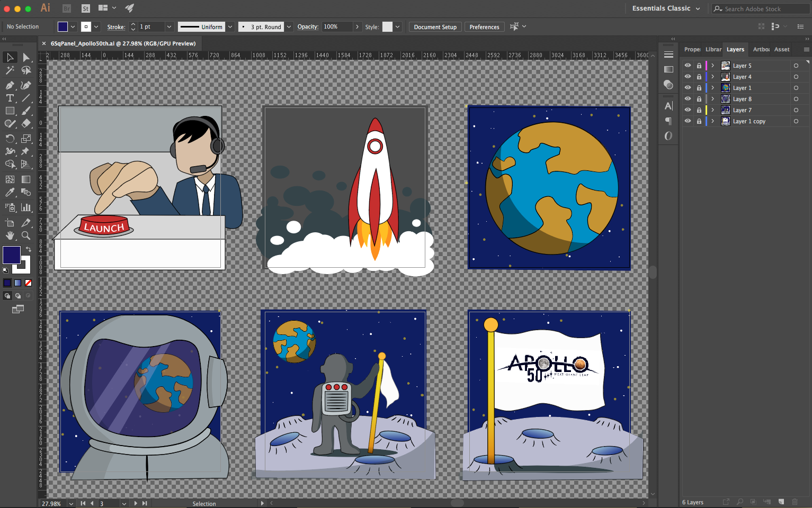This screenshot has width=812, height=508.
Task: Unlock Layer 5 via its lock icon
Action: tap(699, 66)
